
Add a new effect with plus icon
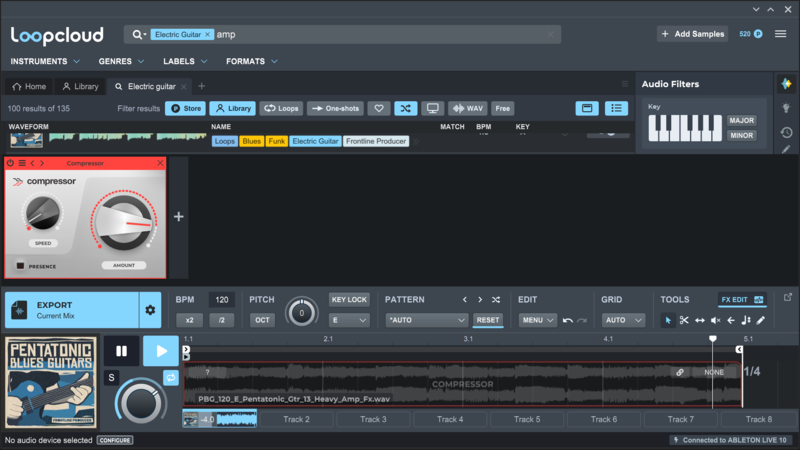coord(179,216)
